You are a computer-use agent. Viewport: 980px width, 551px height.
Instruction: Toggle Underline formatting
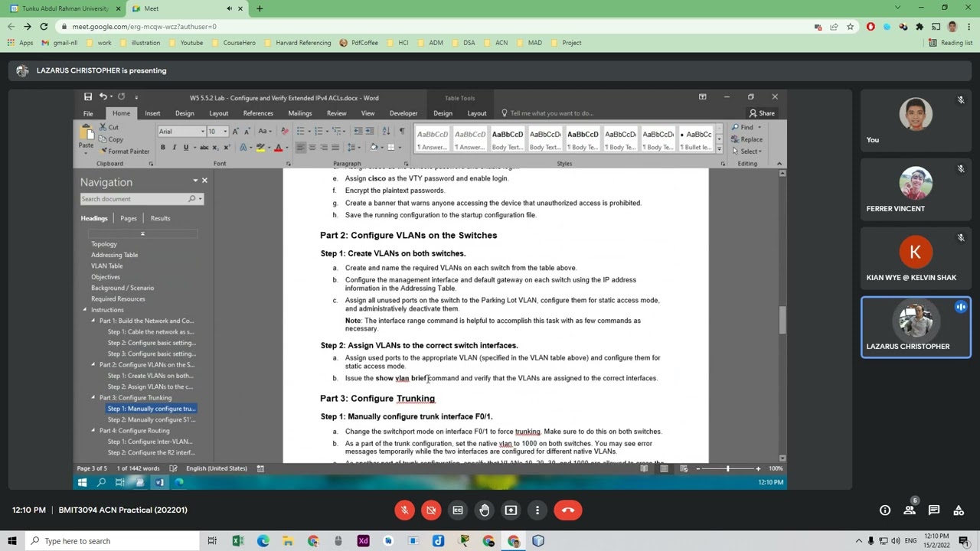click(x=186, y=148)
